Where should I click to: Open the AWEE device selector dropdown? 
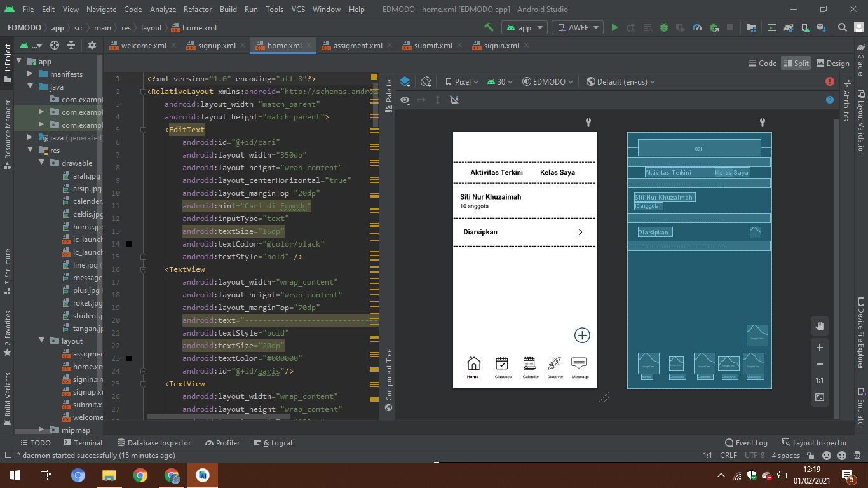coord(578,27)
